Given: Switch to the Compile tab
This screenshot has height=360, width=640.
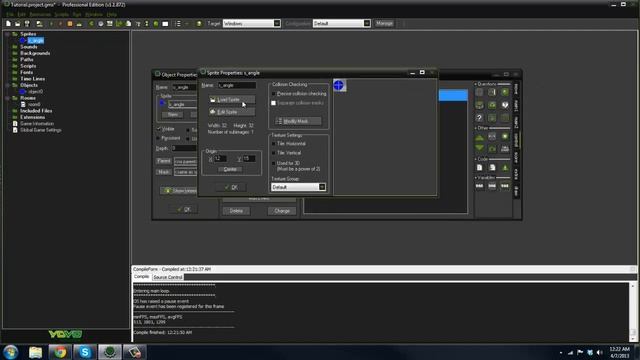Looking at the screenshot, I should [x=142, y=277].
